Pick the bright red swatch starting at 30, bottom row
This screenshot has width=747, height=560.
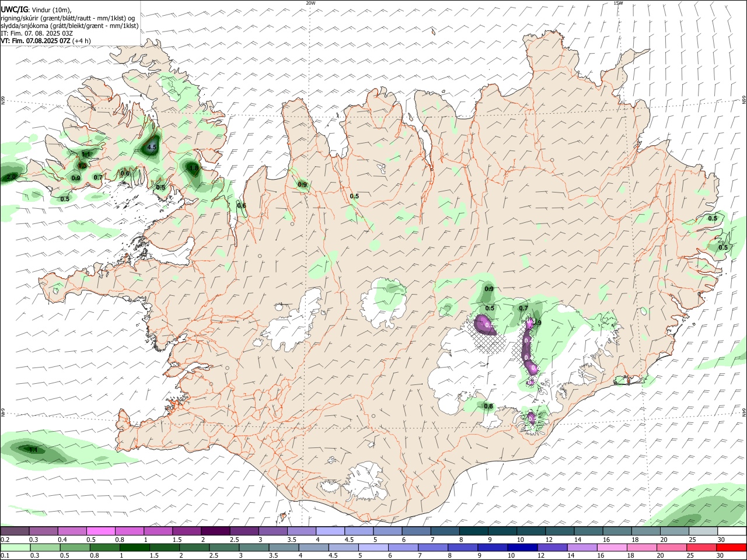pyautogui.click(x=731, y=547)
